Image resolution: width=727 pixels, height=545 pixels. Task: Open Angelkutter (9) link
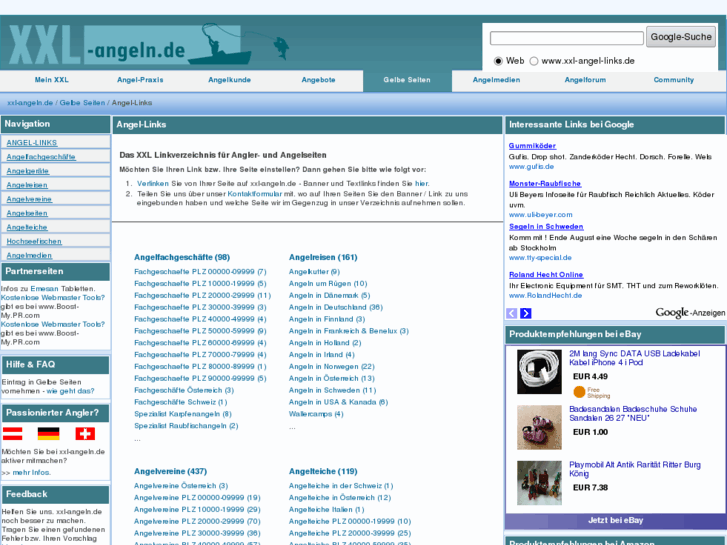tap(314, 272)
